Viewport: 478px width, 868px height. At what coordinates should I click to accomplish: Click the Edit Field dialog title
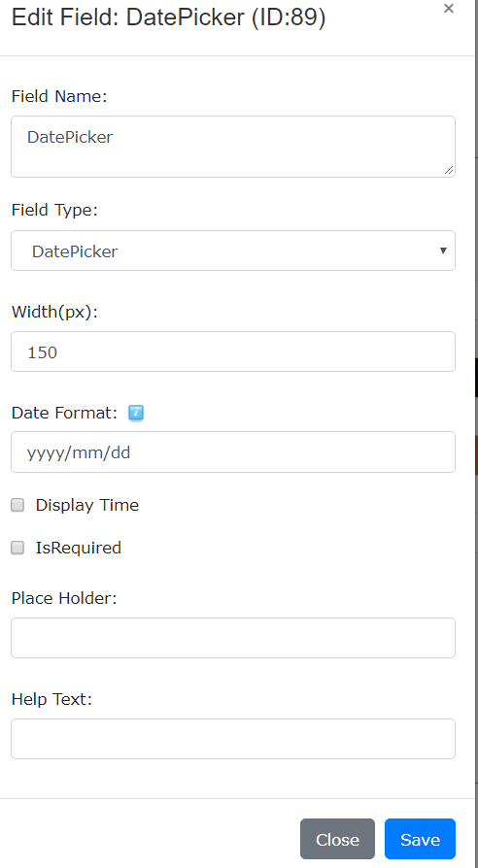click(168, 18)
